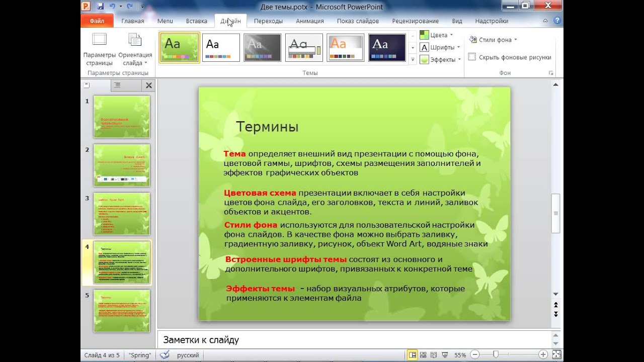Open the Шрифты theme fonts dropdown
644x362 pixels.
(x=440, y=47)
